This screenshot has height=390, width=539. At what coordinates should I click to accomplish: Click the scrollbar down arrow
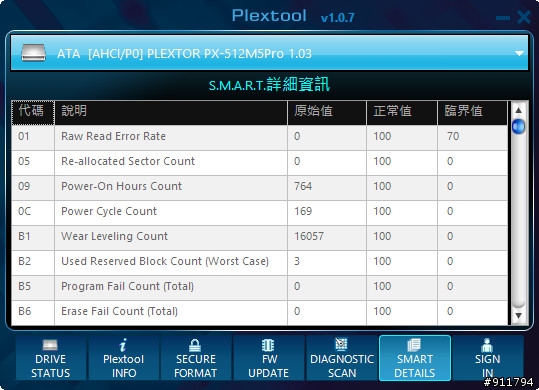[518, 315]
